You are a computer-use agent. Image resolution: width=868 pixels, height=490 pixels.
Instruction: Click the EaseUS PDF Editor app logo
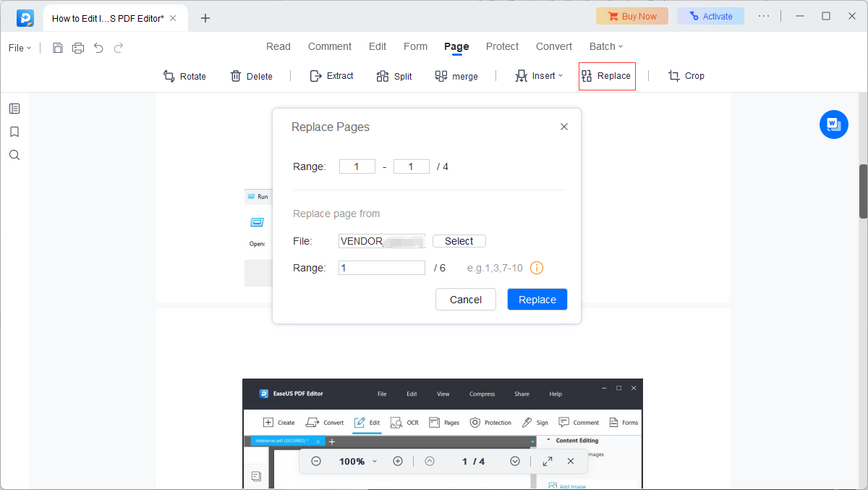tap(25, 17)
